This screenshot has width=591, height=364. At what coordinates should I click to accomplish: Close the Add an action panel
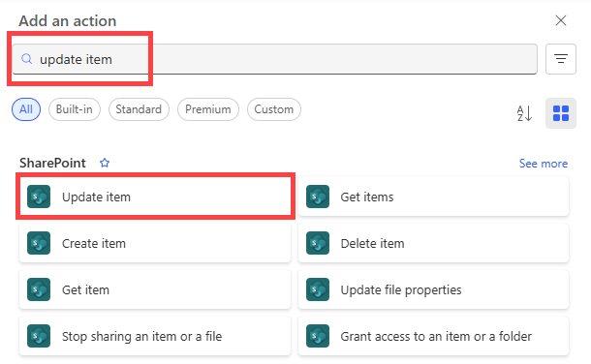pos(560,20)
